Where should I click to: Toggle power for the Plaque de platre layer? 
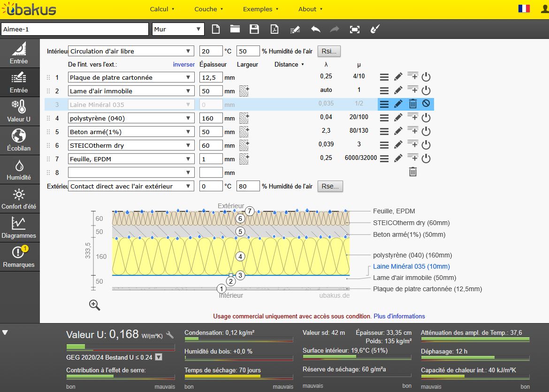pos(426,77)
